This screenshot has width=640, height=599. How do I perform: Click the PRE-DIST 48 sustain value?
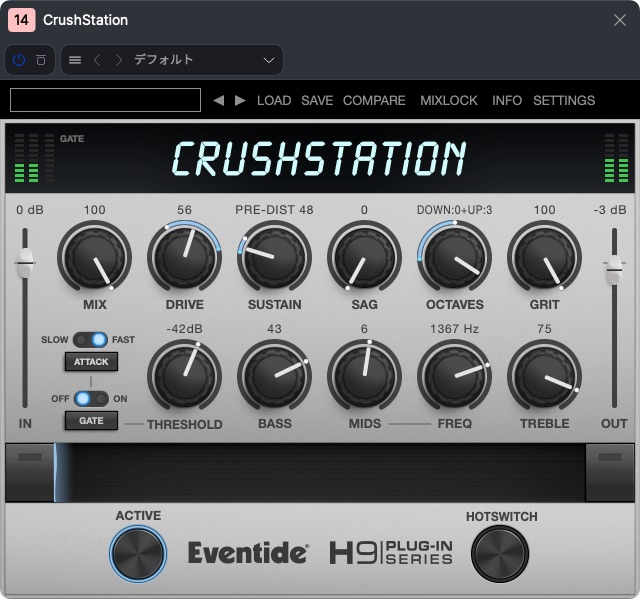[x=274, y=210]
